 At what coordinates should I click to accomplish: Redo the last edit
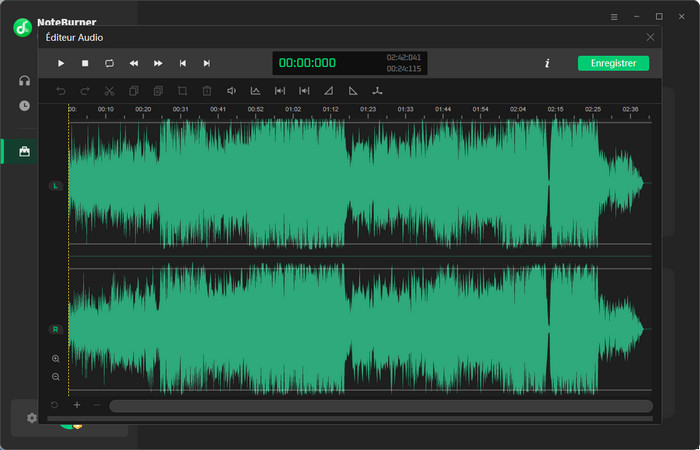[85, 91]
